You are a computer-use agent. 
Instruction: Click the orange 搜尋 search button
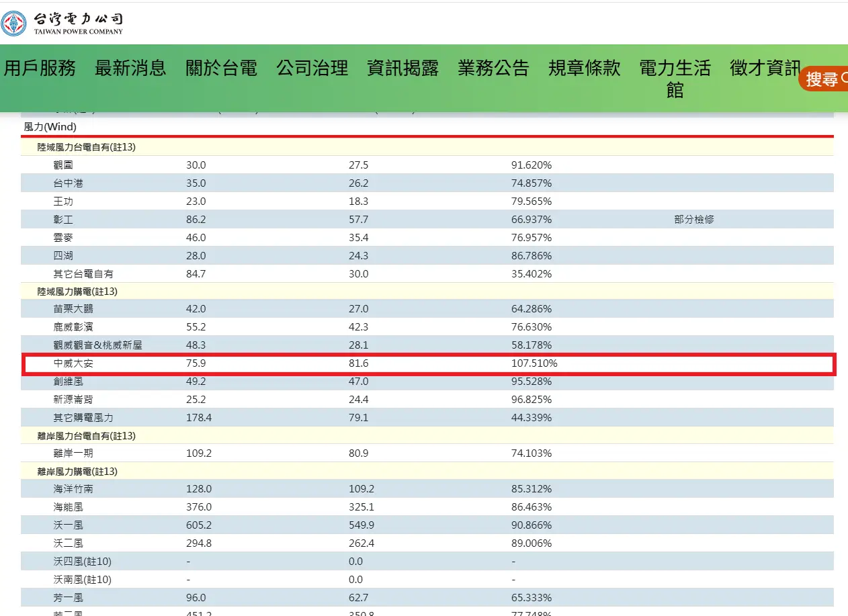pos(824,79)
